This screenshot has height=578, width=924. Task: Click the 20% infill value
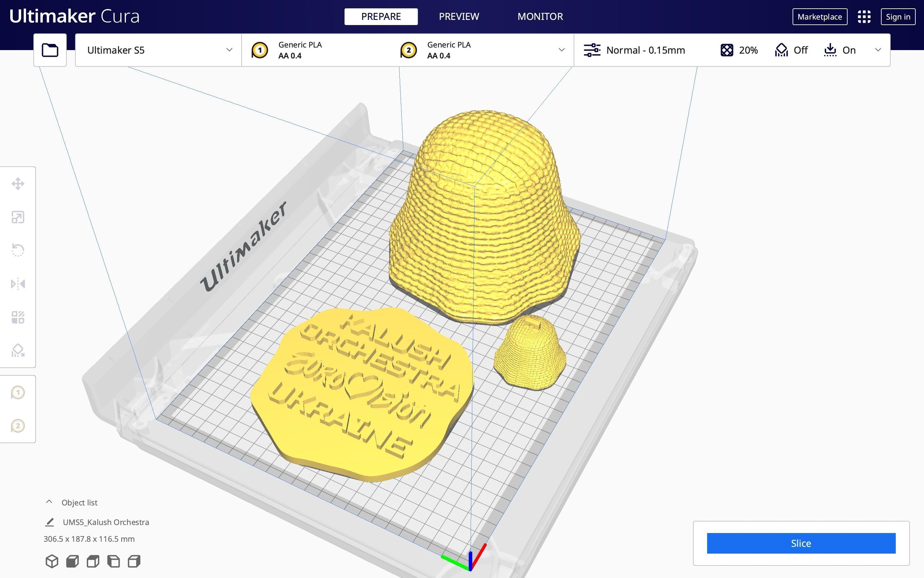click(x=749, y=50)
